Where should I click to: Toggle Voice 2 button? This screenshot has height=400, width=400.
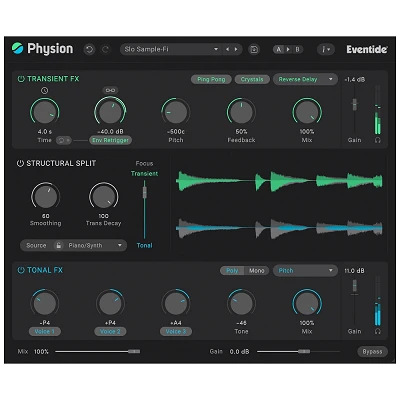pyautogui.click(x=110, y=332)
